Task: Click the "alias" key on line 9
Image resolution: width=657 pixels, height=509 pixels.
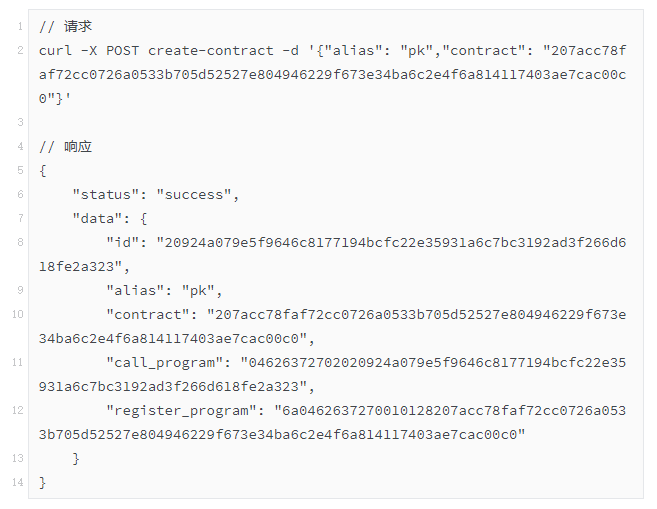Action: click(x=135, y=291)
